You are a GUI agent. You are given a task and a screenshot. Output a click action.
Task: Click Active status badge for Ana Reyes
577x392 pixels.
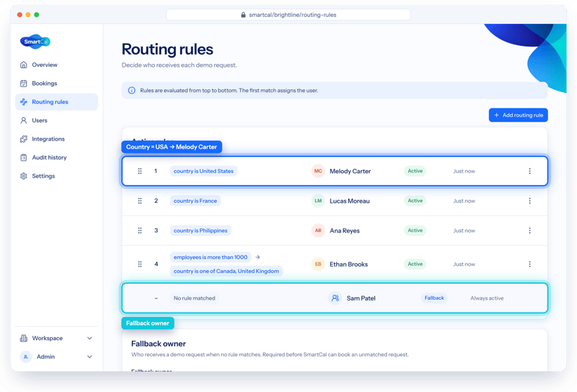(415, 230)
